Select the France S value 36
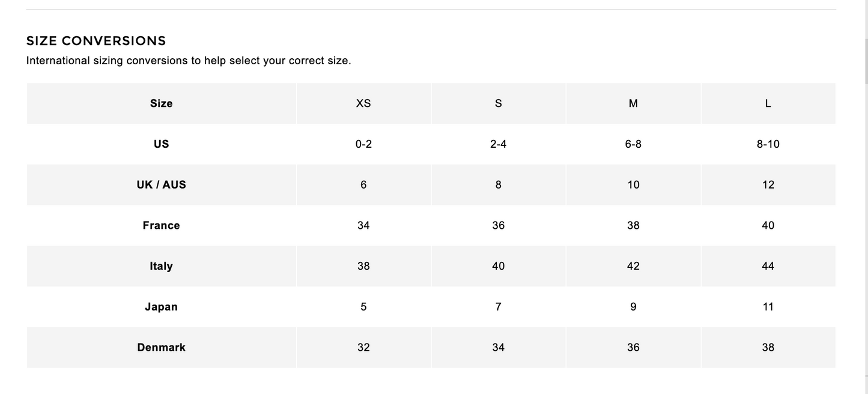Viewport: 868px width, 394px height. [499, 225]
